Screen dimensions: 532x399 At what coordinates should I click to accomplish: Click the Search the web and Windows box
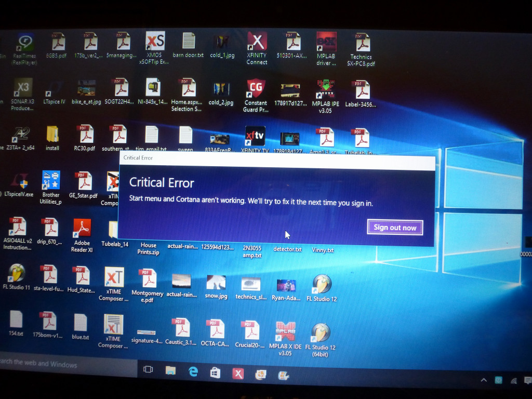68,364
